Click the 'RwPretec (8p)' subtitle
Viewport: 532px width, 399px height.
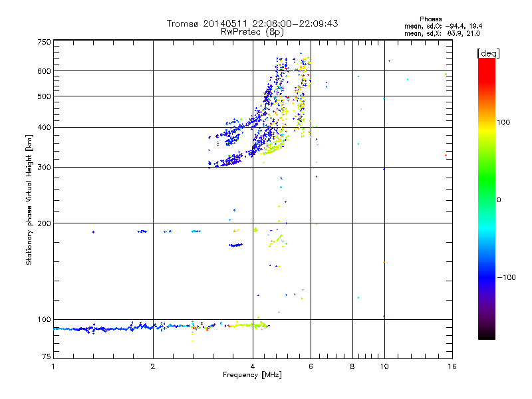pos(252,32)
